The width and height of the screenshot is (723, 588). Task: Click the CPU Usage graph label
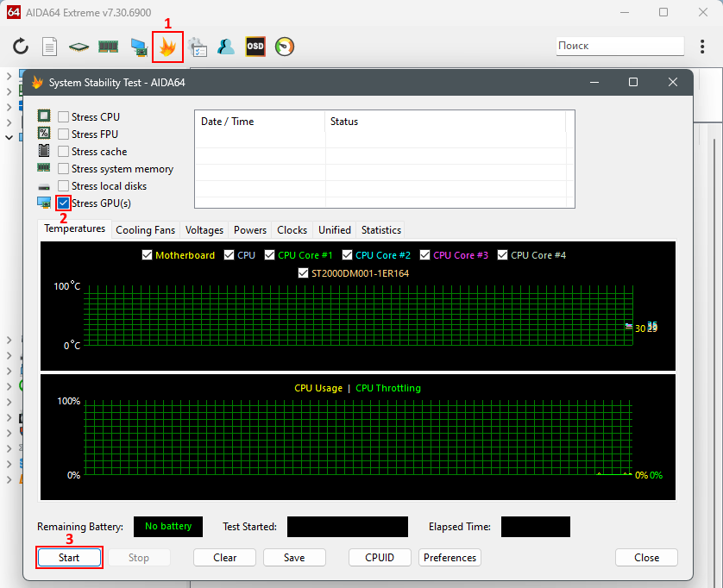tap(318, 388)
